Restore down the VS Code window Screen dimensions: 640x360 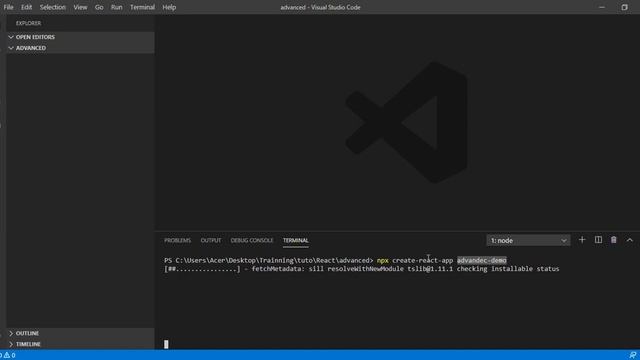pos(624,7)
